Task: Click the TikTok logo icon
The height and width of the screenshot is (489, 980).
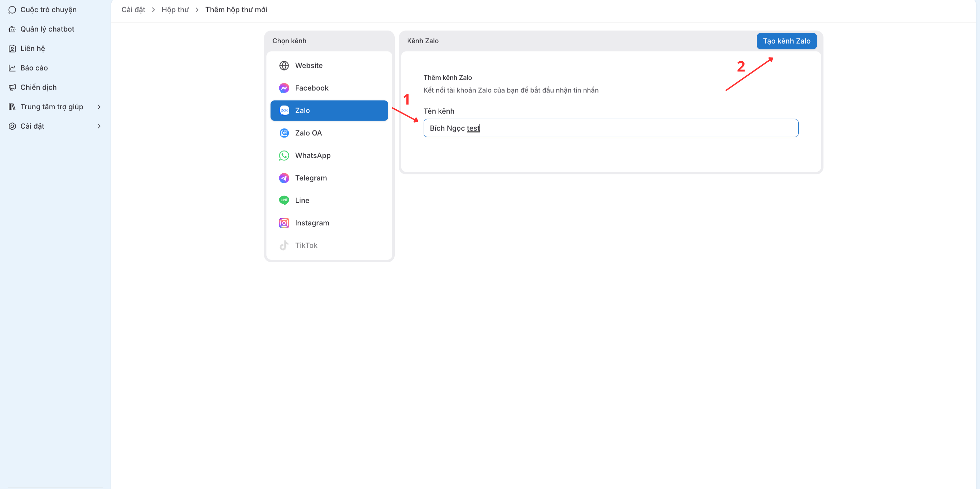Action: [284, 245]
